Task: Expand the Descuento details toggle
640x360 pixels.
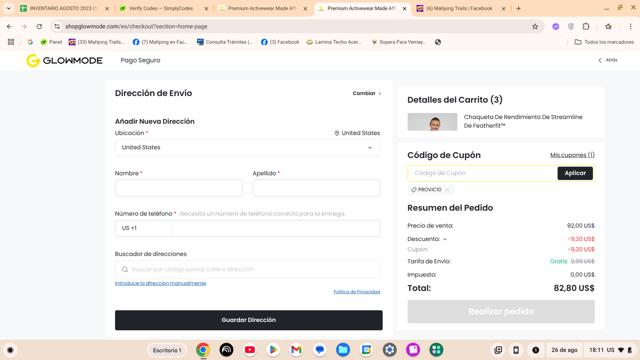Action: [445, 239]
